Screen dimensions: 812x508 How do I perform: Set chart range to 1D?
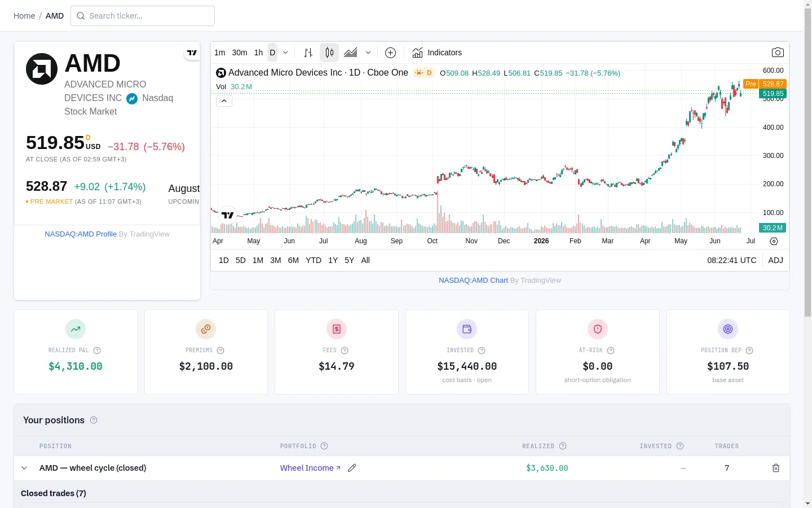click(224, 260)
